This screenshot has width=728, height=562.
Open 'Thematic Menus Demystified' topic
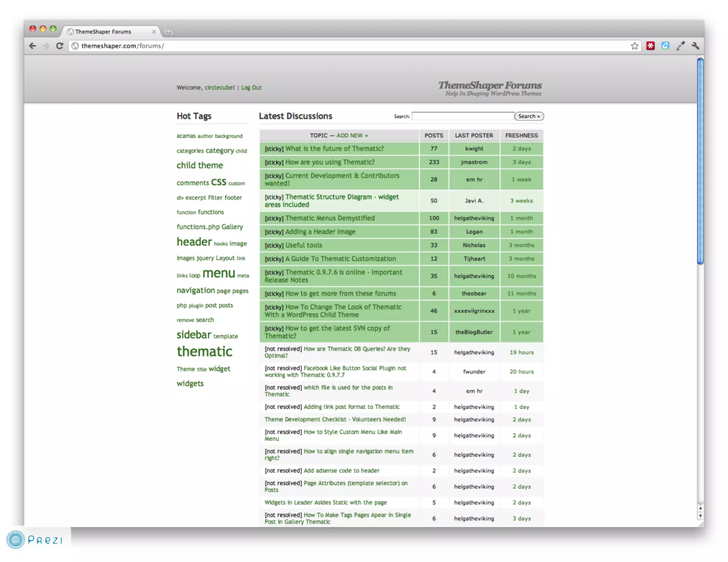click(330, 218)
